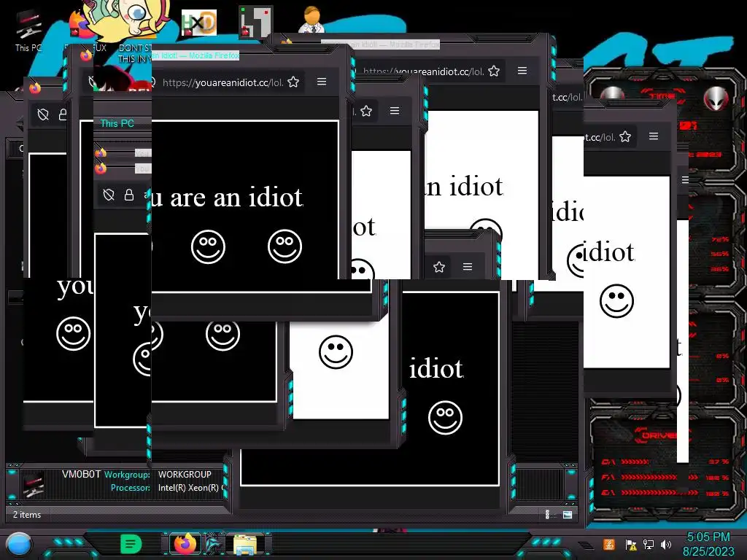This screenshot has width=747, height=560.
Task: Open hamburger menu in Firefox window with black 'idiot' page
Action: click(x=468, y=267)
